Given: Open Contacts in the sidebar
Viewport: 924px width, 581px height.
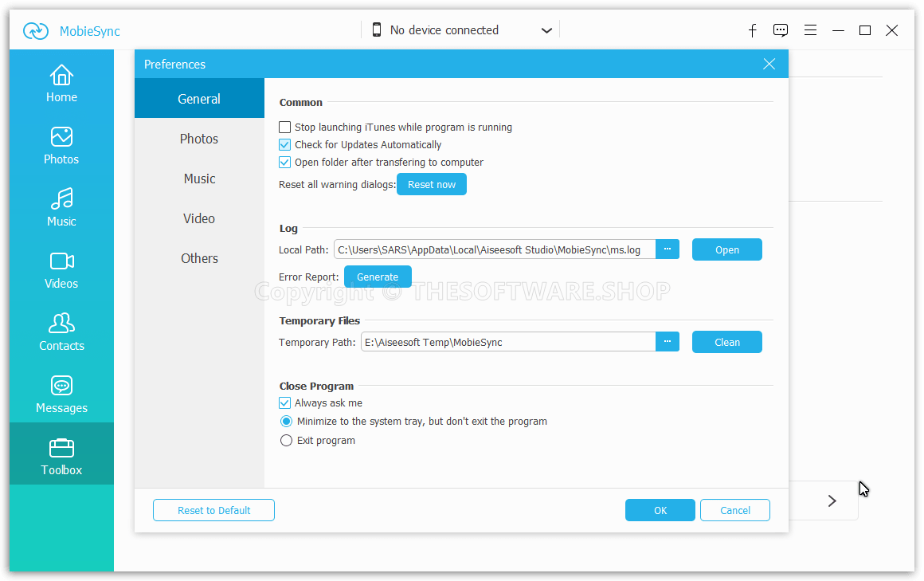Looking at the screenshot, I should pos(61,332).
